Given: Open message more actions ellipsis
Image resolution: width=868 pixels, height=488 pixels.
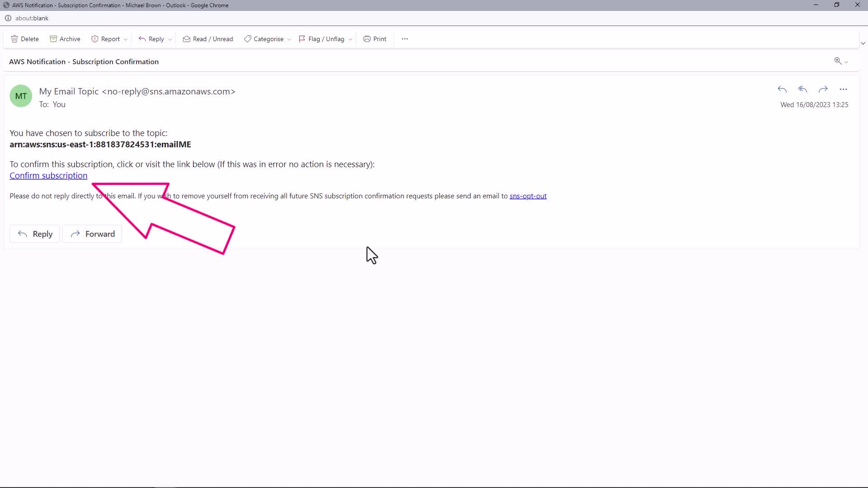Looking at the screenshot, I should [843, 89].
